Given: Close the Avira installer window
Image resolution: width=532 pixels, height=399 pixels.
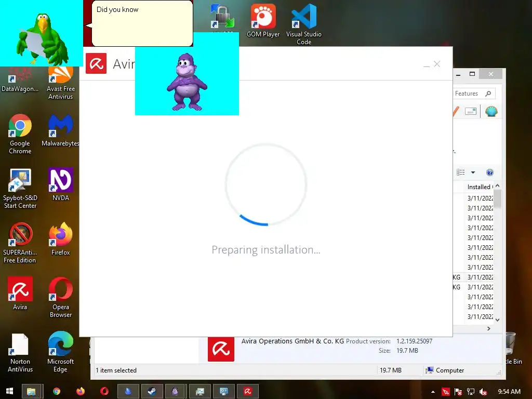Looking at the screenshot, I should [437, 64].
